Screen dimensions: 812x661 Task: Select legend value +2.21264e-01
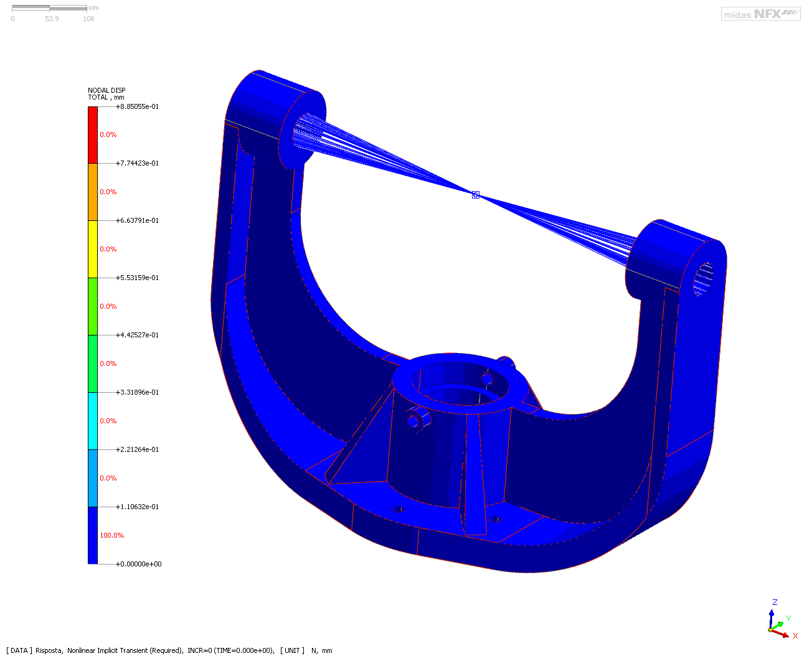coord(137,449)
